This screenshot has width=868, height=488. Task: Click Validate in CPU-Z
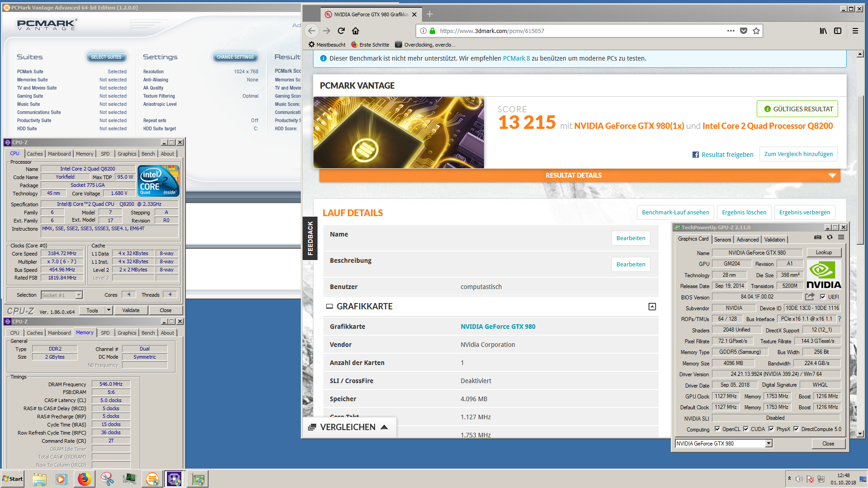(x=131, y=310)
